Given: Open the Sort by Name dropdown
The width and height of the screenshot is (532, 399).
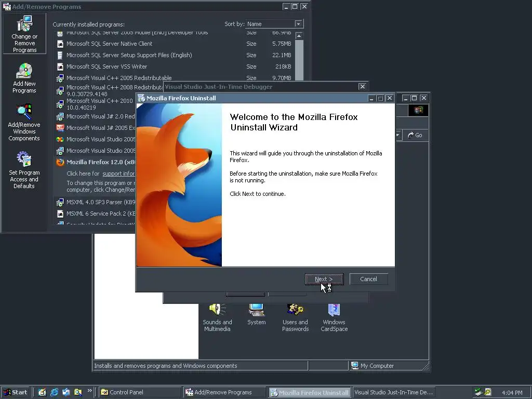Looking at the screenshot, I should (x=298, y=24).
